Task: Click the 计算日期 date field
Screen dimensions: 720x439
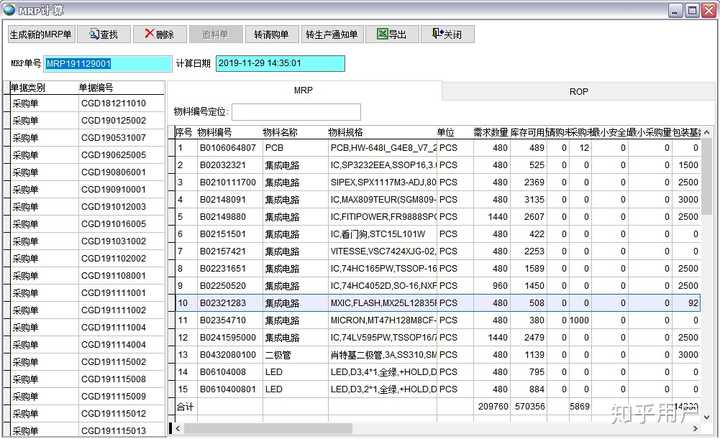Action: 280,63
